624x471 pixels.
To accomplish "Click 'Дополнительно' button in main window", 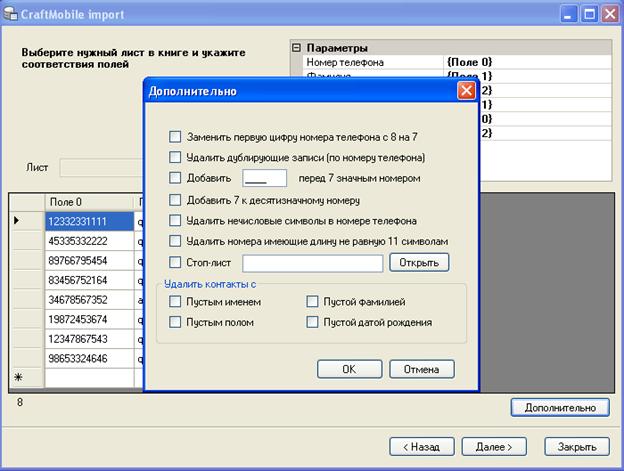I will coord(560,408).
